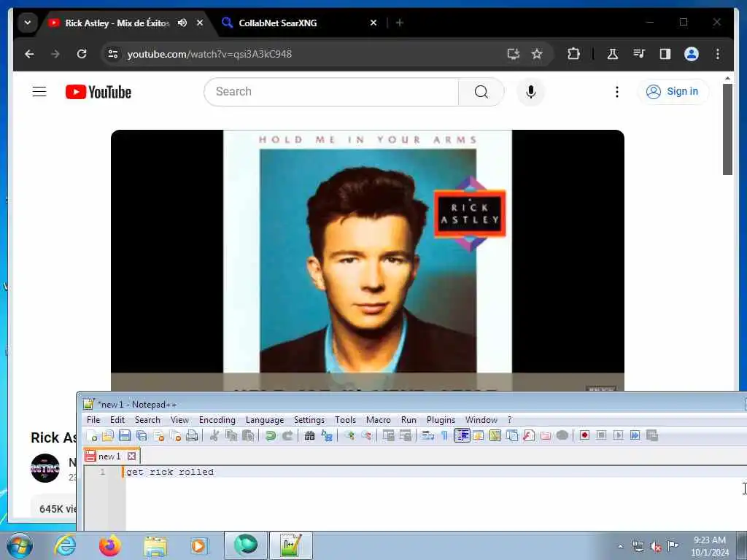Close the 'new 1' tab in Notepad++
747x560 pixels.
[x=132, y=456]
